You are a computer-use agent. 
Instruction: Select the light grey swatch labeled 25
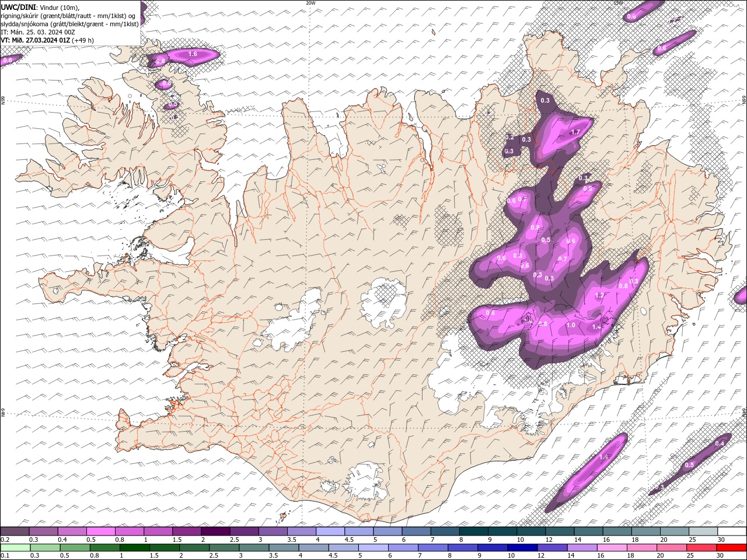[703, 531]
